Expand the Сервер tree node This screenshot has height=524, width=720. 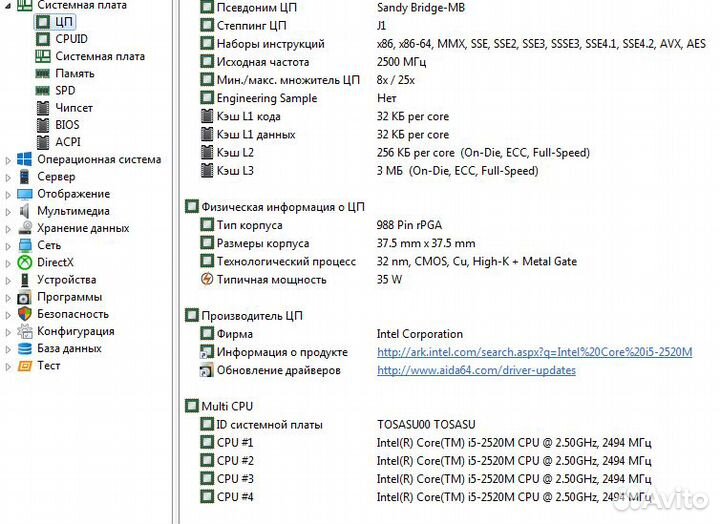coord(8,177)
